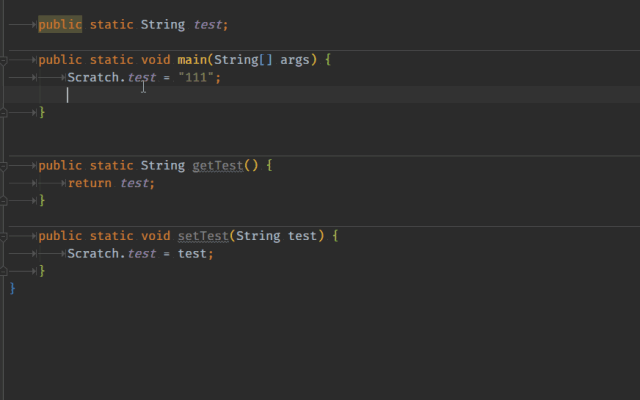Place caret on the test field name in the declaration
Image resolution: width=640 pixels, height=400 pixels.
click(x=207, y=24)
